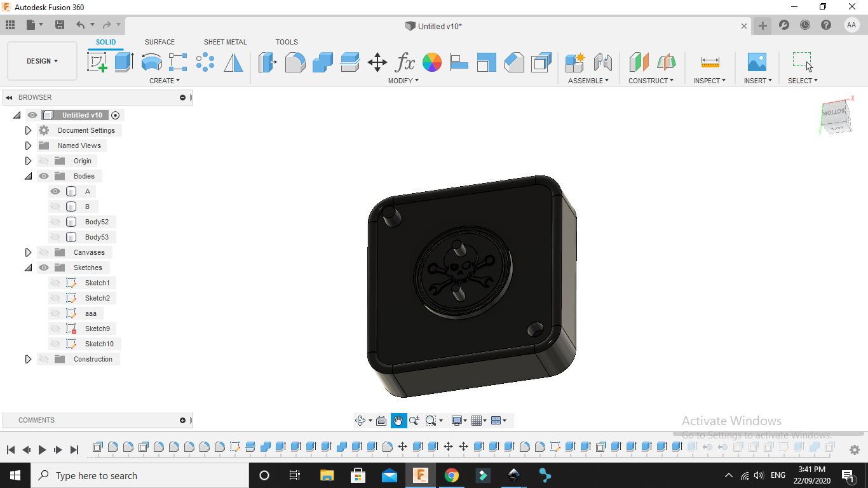Screen dimensions: 868x488
Task: Open the ASSEMBLE menu
Action: (588, 81)
